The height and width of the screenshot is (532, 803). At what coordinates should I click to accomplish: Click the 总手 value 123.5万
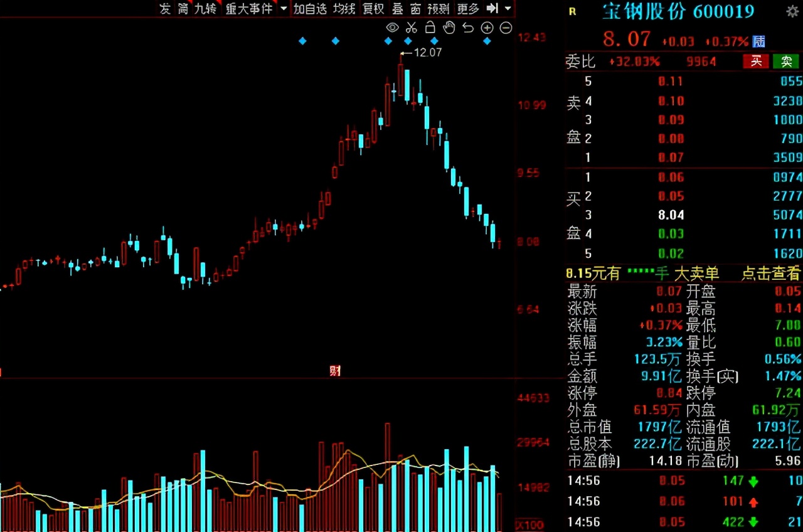coord(658,359)
